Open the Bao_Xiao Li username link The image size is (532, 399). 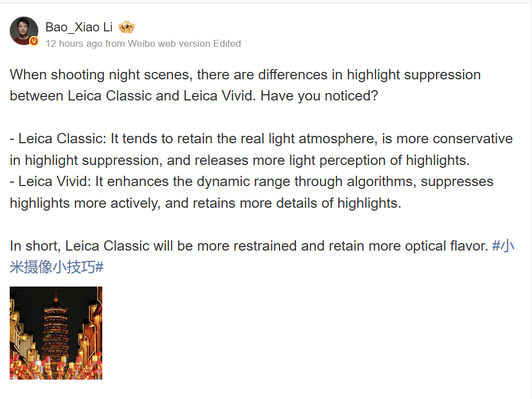click(x=79, y=27)
